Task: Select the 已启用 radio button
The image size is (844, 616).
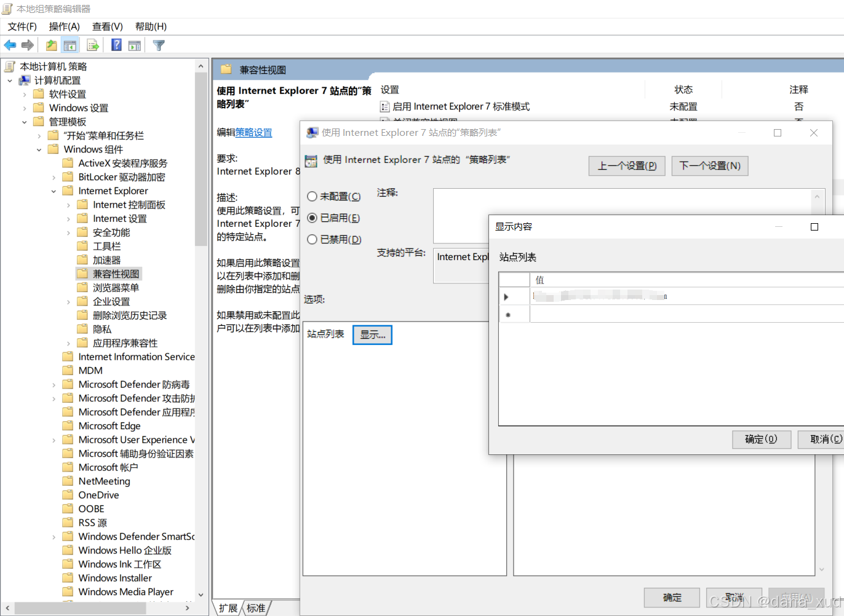Action: [312, 218]
